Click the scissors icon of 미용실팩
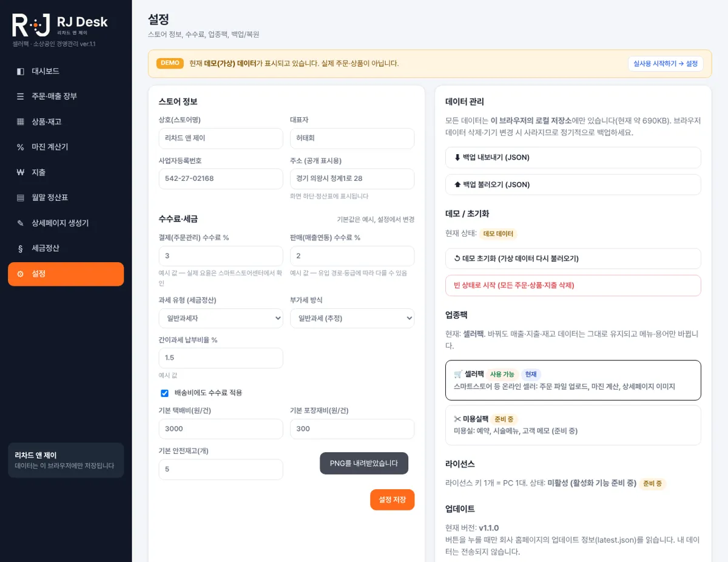This screenshot has height=562, width=728. tap(458, 419)
